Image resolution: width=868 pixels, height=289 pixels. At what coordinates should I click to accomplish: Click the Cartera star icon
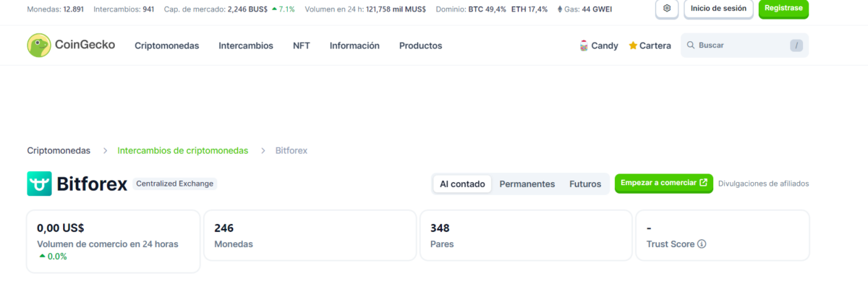(x=633, y=46)
